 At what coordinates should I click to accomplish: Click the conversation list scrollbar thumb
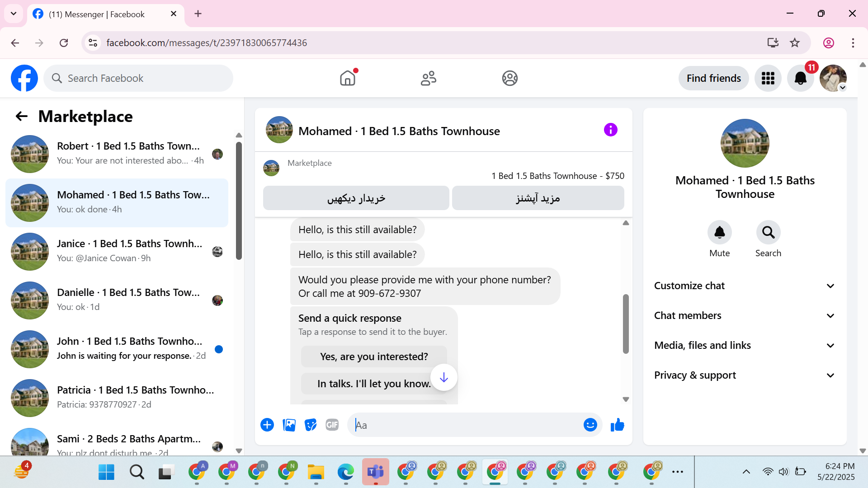pyautogui.click(x=239, y=201)
